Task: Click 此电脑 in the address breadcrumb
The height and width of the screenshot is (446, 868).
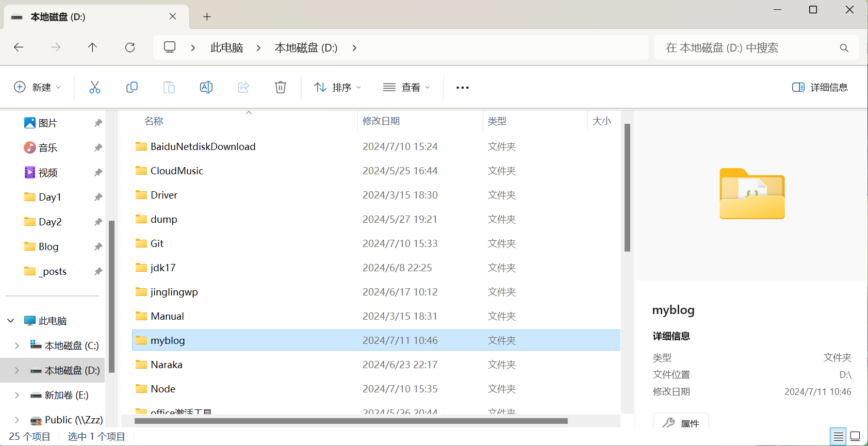Action: click(x=226, y=48)
